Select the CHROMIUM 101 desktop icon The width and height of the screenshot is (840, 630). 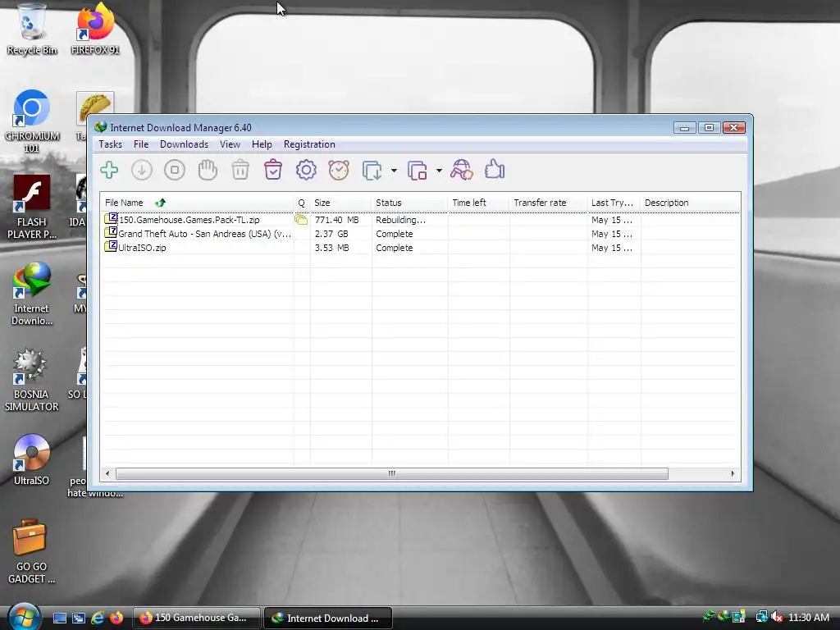pos(32,121)
